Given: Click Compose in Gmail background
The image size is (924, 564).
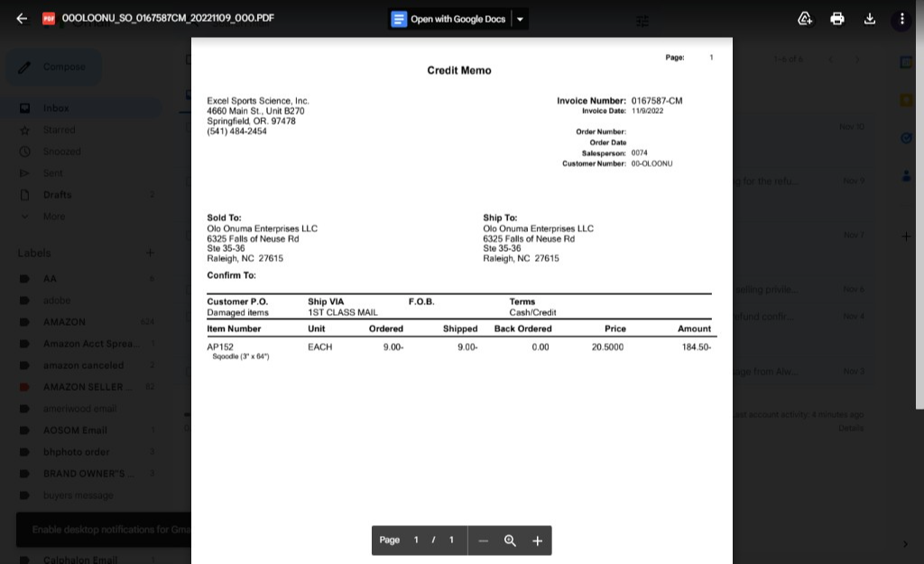Looking at the screenshot, I should coord(53,67).
